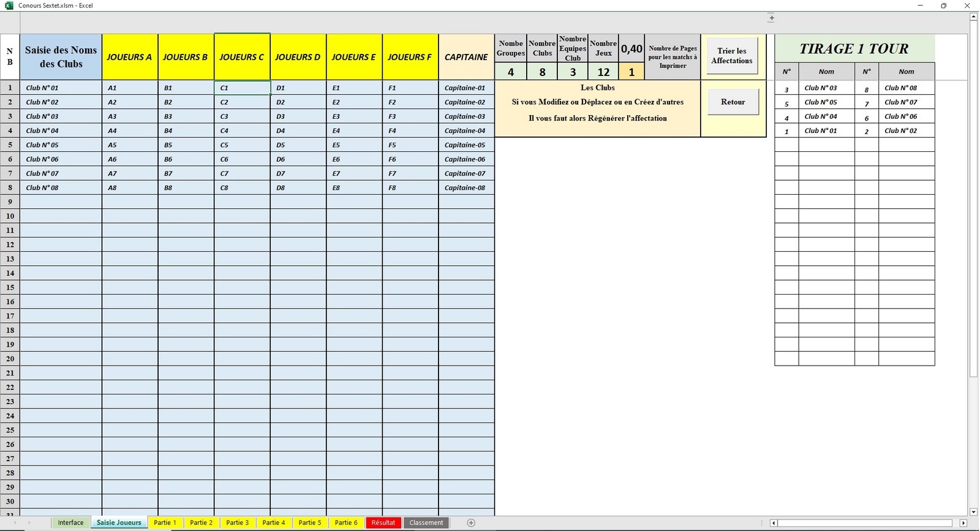The height and width of the screenshot is (531, 980).
Task: Select the Saisie des Noms des Clubs header
Action: coord(61,57)
